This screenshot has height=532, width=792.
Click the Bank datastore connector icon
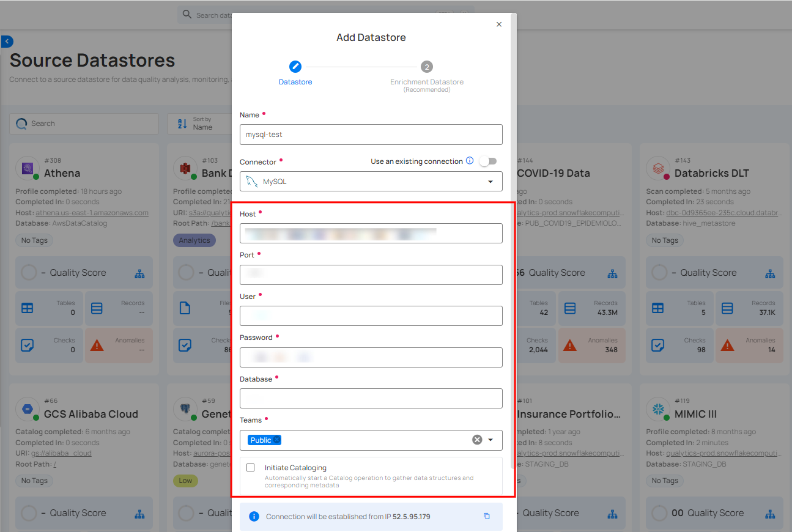click(x=186, y=168)
